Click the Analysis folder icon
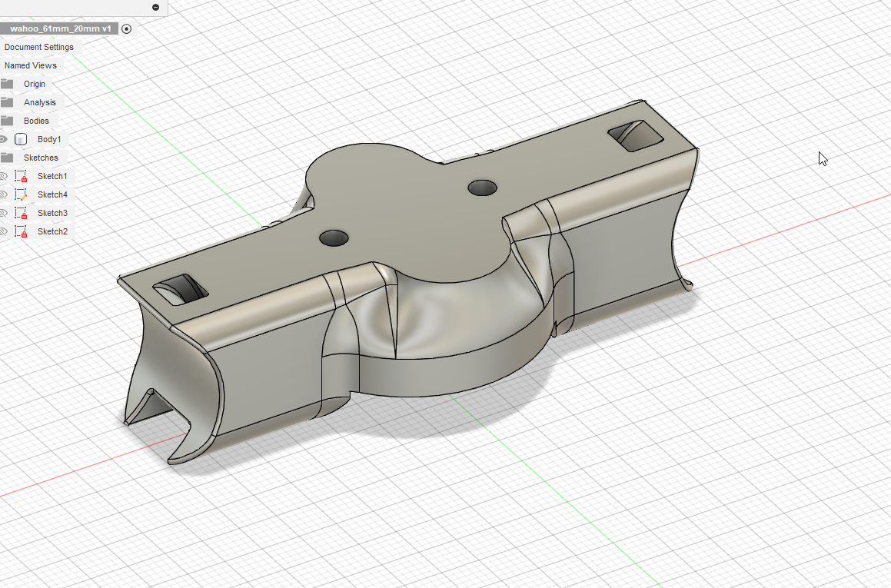 [x=7, y=102]
